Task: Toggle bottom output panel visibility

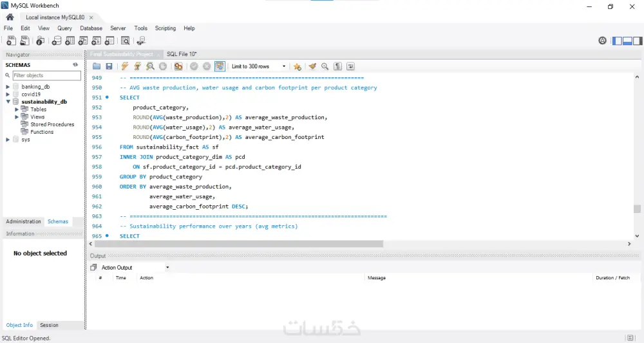Action: 627,41
